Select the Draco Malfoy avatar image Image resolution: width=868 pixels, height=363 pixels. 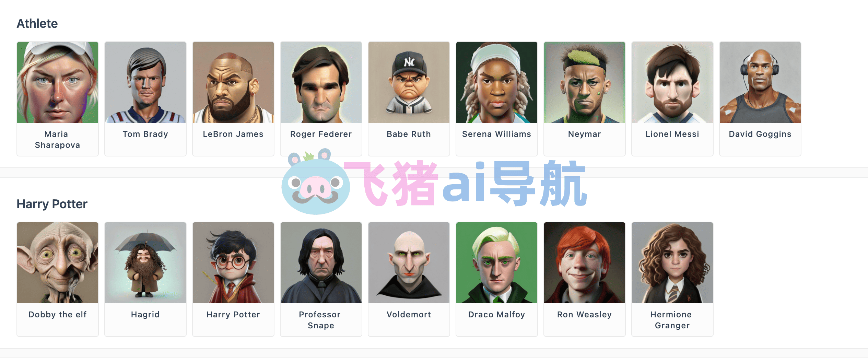(x=497, y=263)
